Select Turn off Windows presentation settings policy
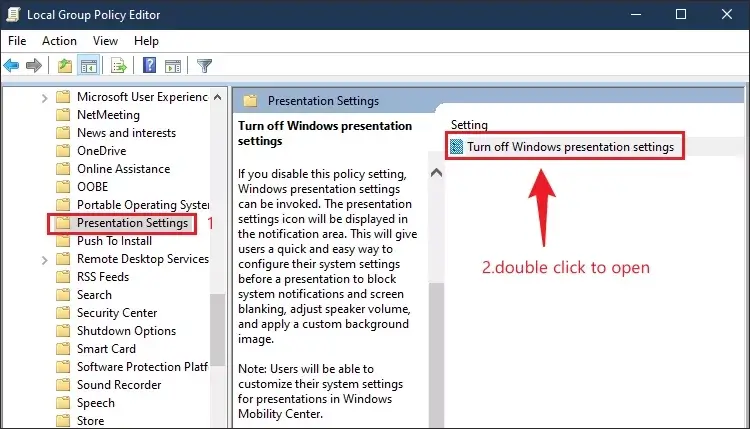This screenshot has width=750, height=429. pos(571,147)
